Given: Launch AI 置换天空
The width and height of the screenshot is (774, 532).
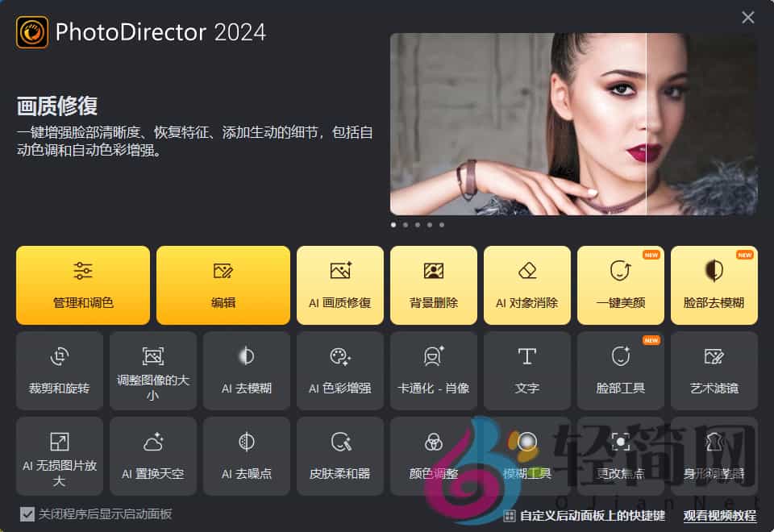Looking at the screenshot, I should pos(153,456).
